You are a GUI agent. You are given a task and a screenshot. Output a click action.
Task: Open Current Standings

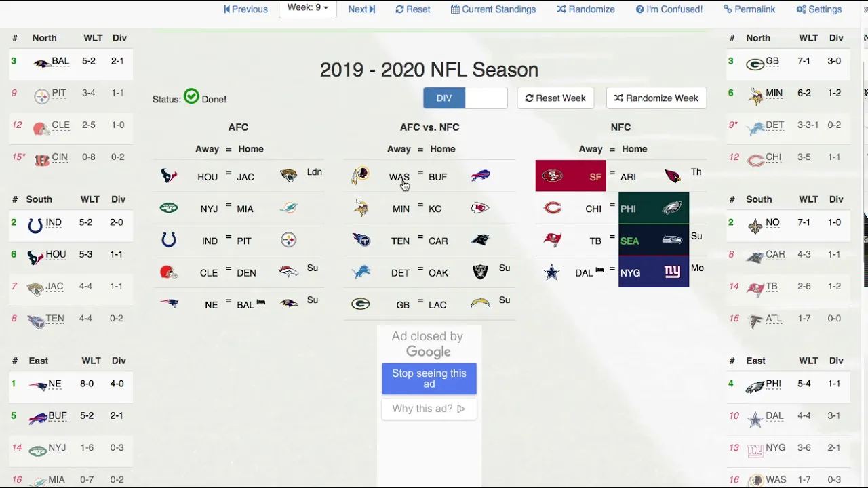tap(493, 9)
